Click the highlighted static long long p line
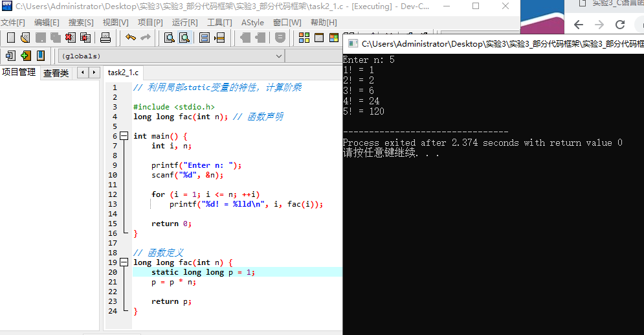The height and width of the screenshot is (335, 644). [238, 272]
